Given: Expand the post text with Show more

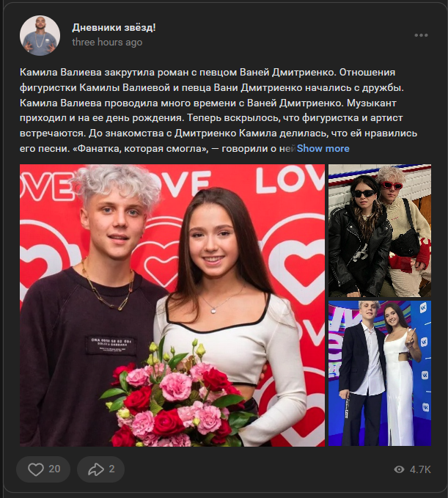Looking at the screenshot, I should [323, 148].
